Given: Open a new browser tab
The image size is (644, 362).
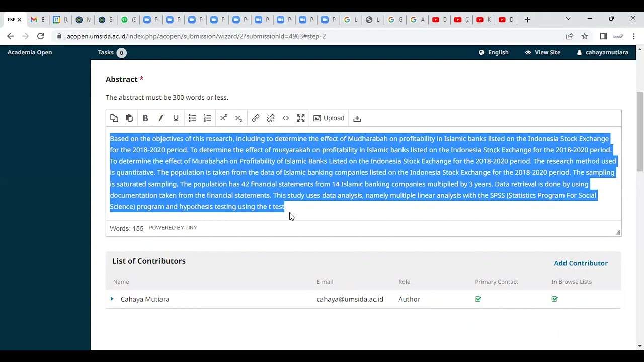Looking at the screenshot, I should pyautogui.click(x=527, y=20).
